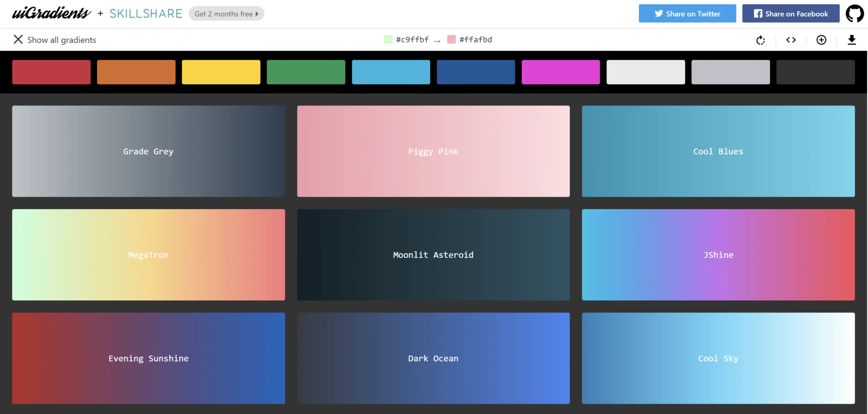Download the current gradient image

click(x=852, y=40)
